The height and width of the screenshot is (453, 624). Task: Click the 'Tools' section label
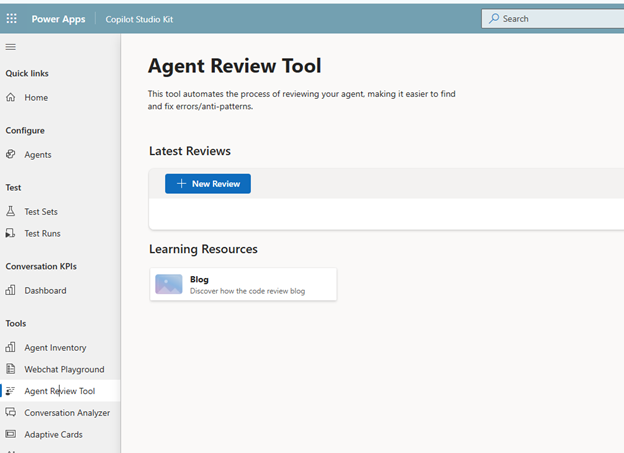16,323
